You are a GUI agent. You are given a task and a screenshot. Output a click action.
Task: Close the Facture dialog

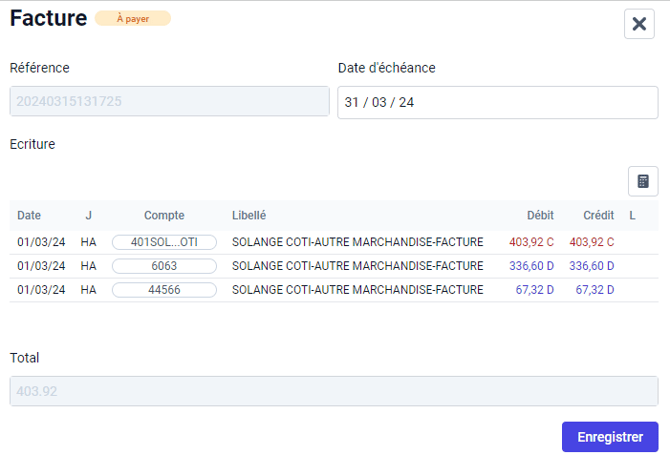(639, 24)
